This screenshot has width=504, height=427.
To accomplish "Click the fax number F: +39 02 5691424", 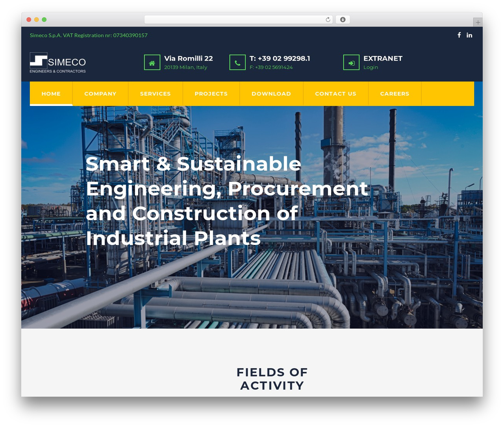I will tap(271, 67).
